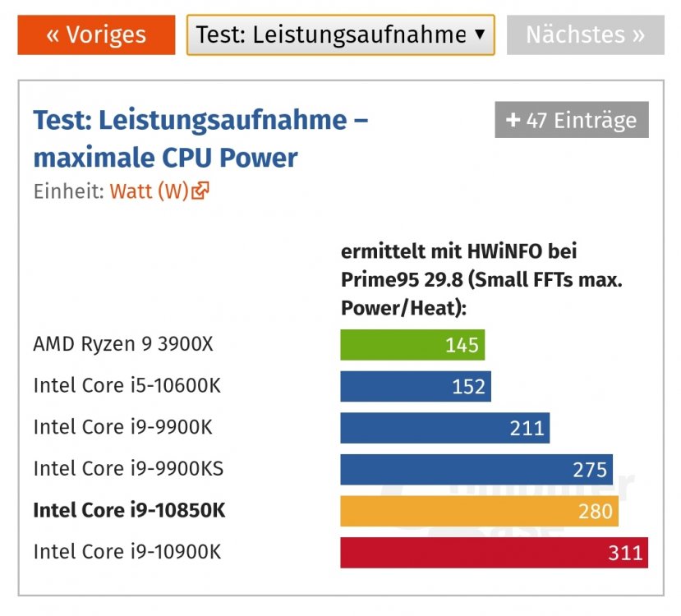
Task: Select the blue Core i9-9900KS bar
Action: point(476,469)
